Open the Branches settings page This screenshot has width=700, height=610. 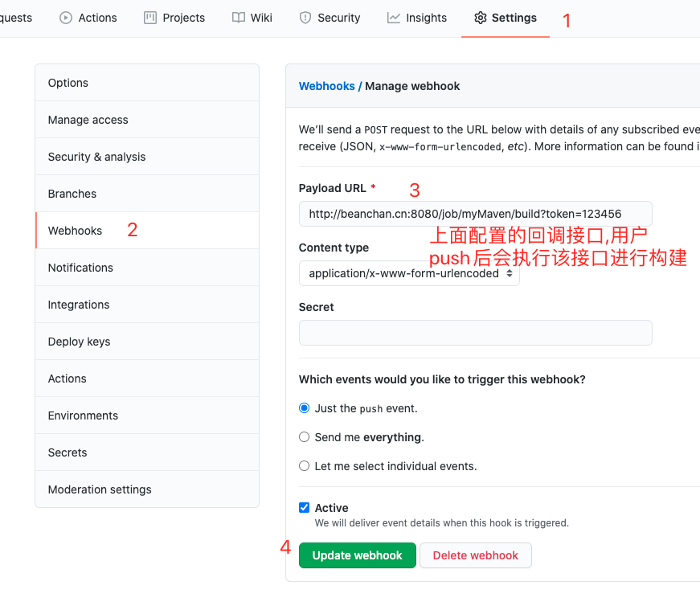coord(147,194)
